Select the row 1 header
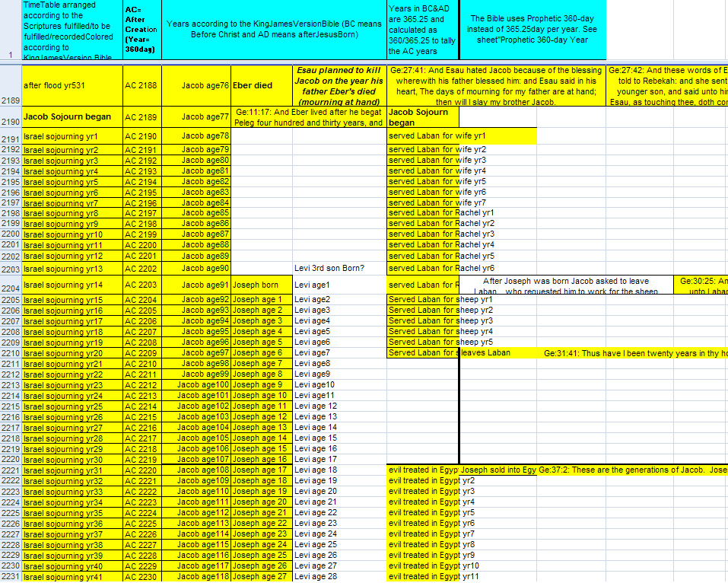 pos(11,30)
